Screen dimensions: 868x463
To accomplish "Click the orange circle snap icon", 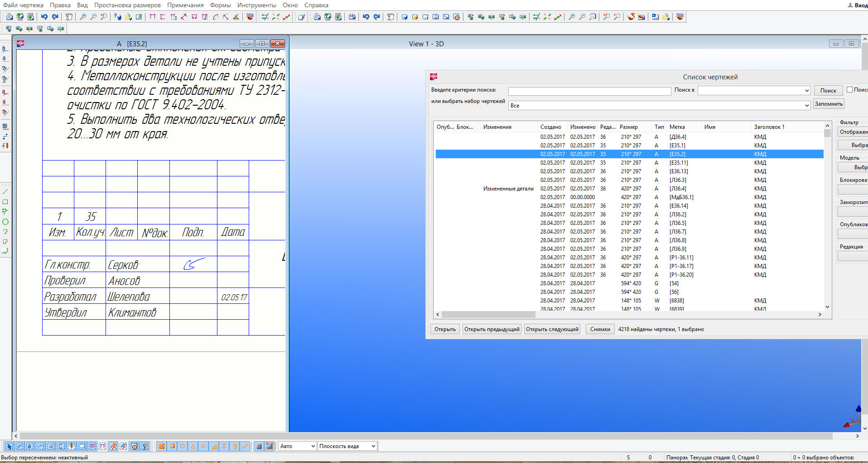I will (x=182, y=446).
